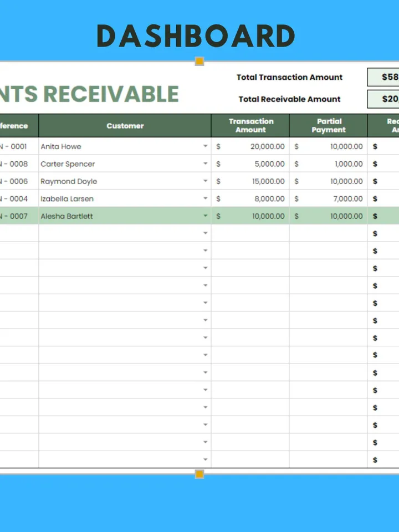
Task: Select the Anita Howe customer cell
Action: tap(125, 146)
